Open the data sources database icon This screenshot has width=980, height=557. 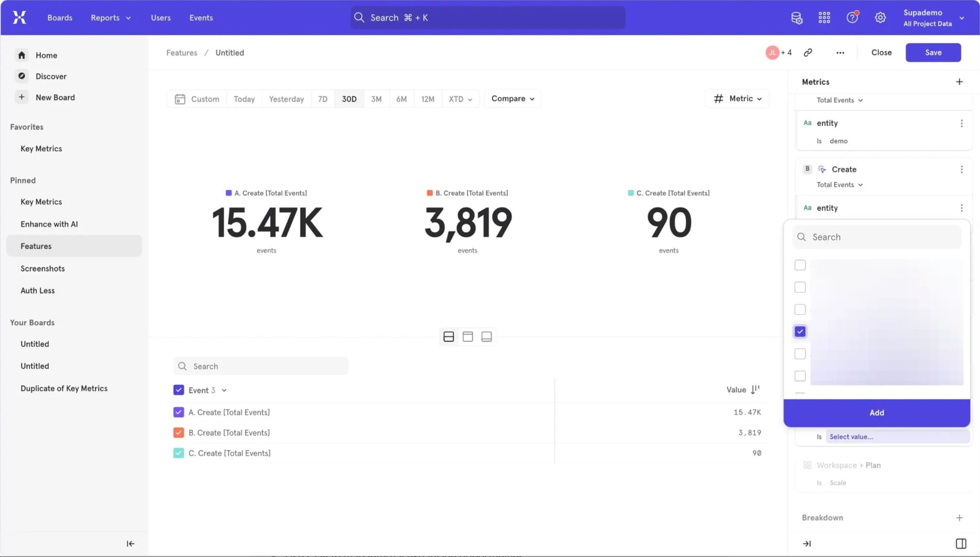tap(796, 17)
